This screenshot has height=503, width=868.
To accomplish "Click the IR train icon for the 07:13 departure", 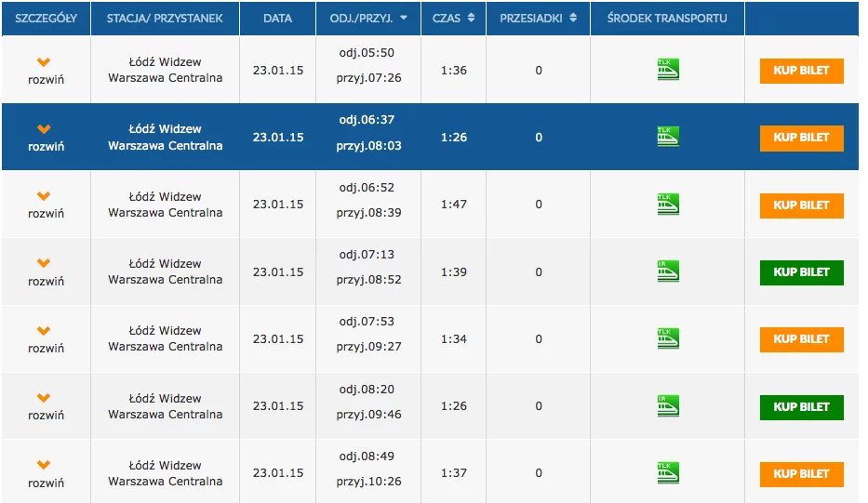I will coord(668,271).
